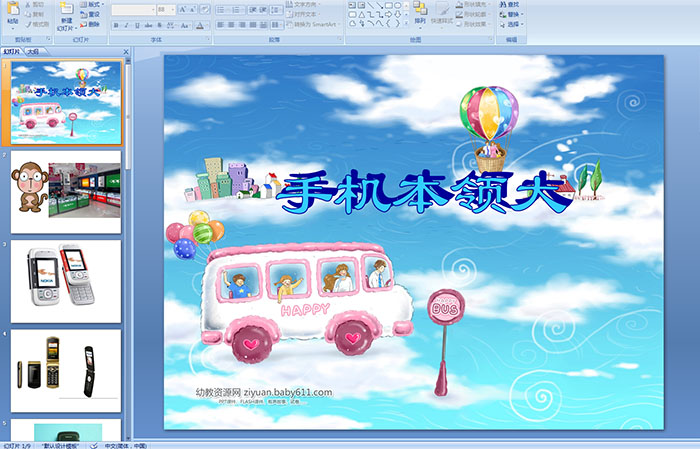Click the Delete (删除) slide button

90,24
